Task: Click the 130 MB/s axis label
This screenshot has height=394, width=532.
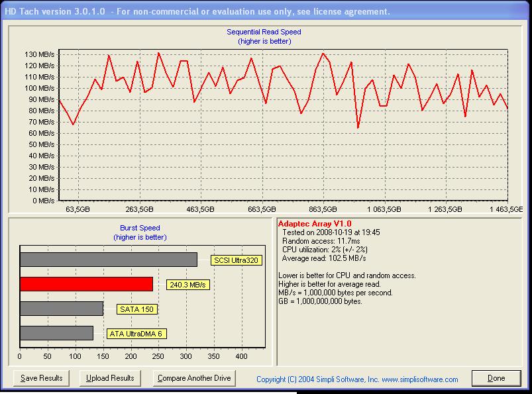Action: tap(39, 54)
